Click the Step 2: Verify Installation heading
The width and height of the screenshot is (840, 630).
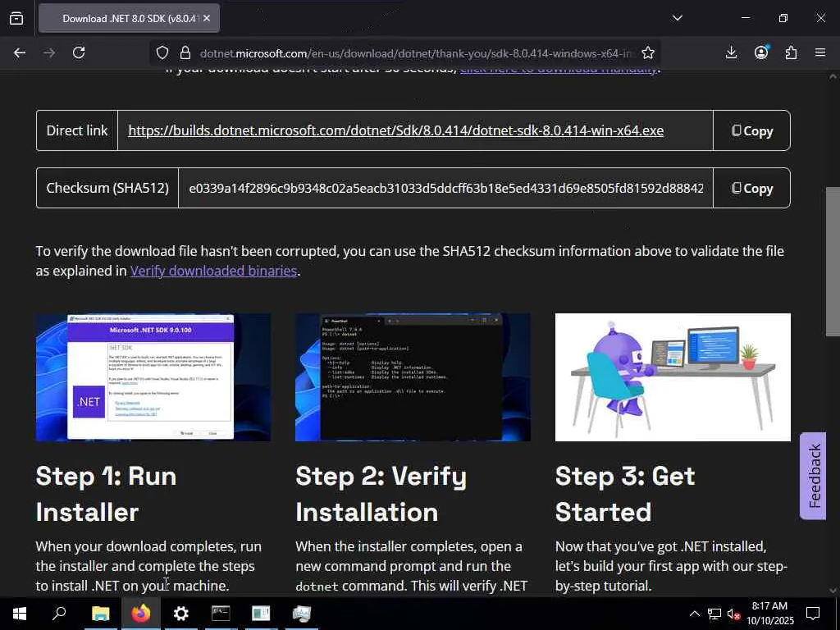pyautogui.click(x=381, y=494)
